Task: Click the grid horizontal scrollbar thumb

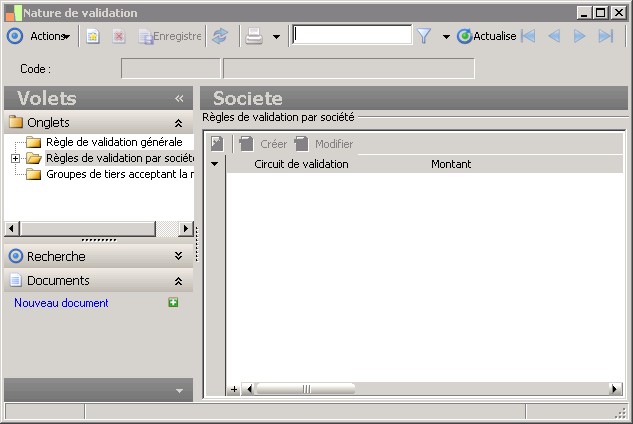Action: click(306, 389)
